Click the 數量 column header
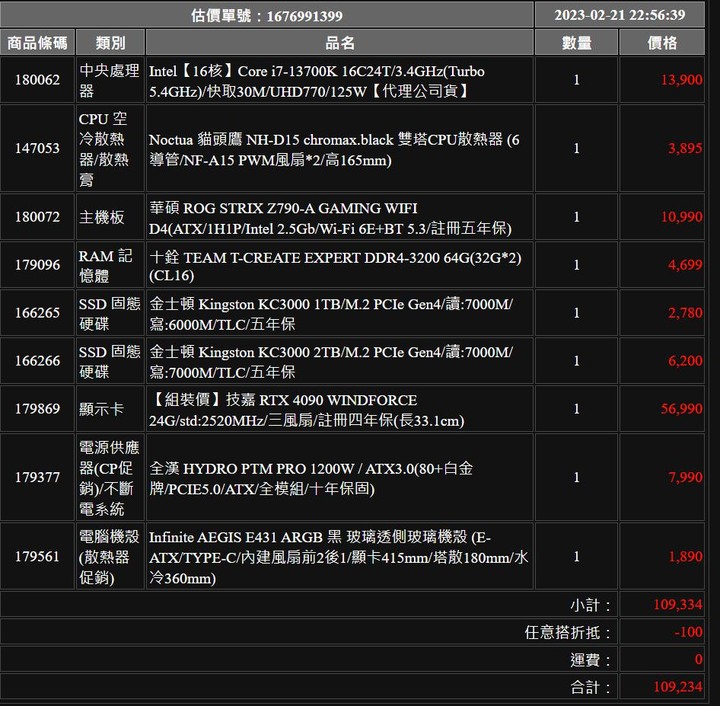Image resolution: width=720 pixels, height=706 pixels. coord(577,43)
